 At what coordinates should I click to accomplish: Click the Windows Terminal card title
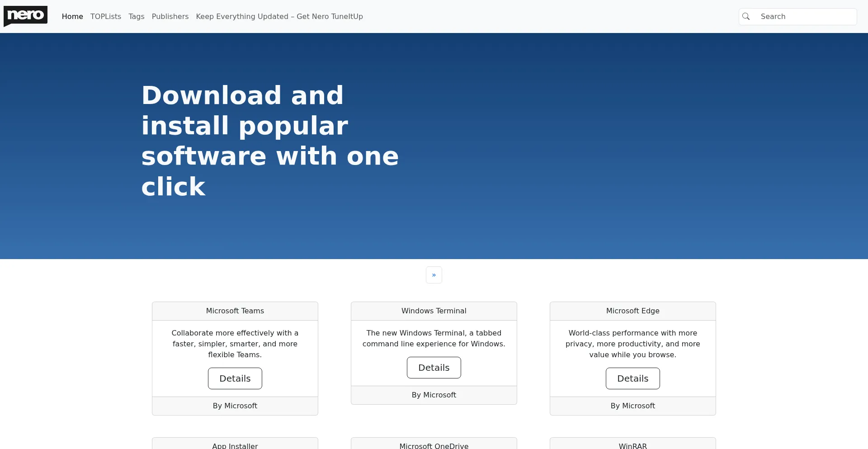coord(434,311)
